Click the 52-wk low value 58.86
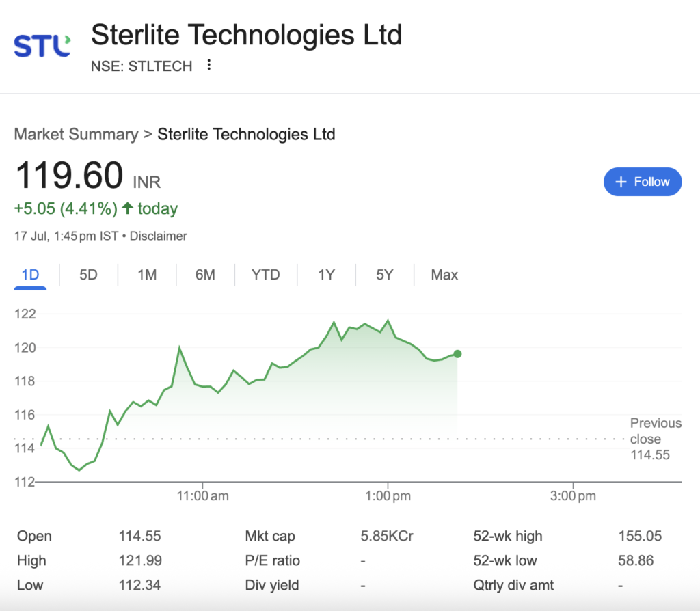The height and width of the screenshot is (611, 700). tap(636, 560)
